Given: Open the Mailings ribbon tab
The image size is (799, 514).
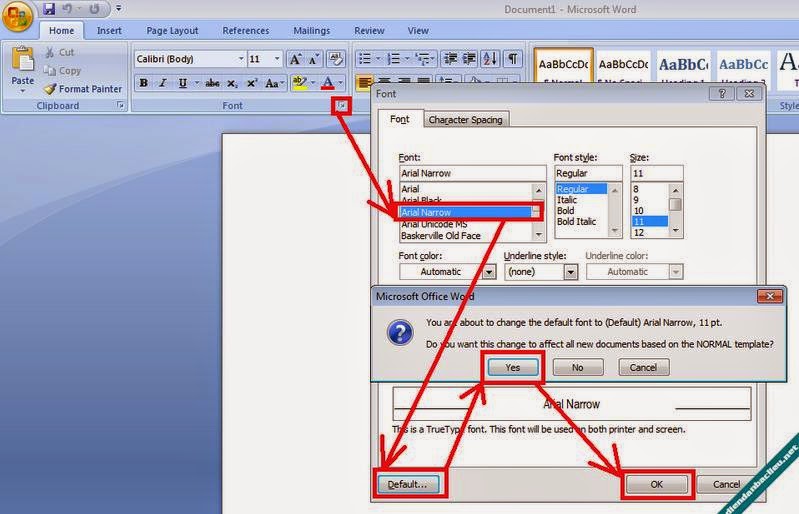Looking at the screenshot, I should 311,31.
